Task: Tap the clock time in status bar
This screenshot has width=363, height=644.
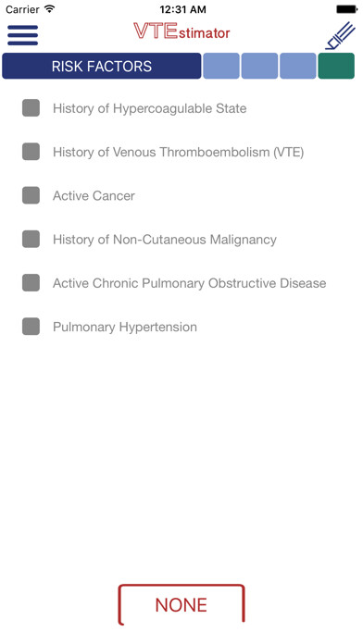Action: (182, 8)
